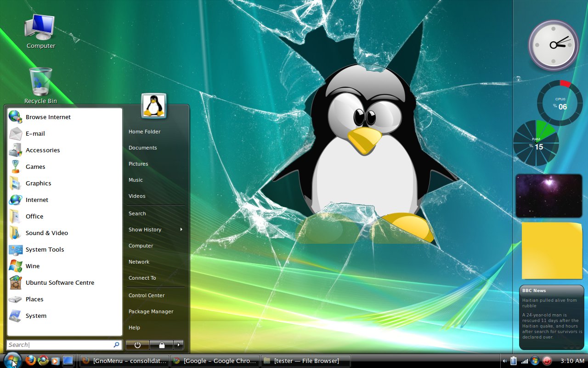The image size is (588, 368).
Task: Click the battery tray icon
Action: coord(514,361)
